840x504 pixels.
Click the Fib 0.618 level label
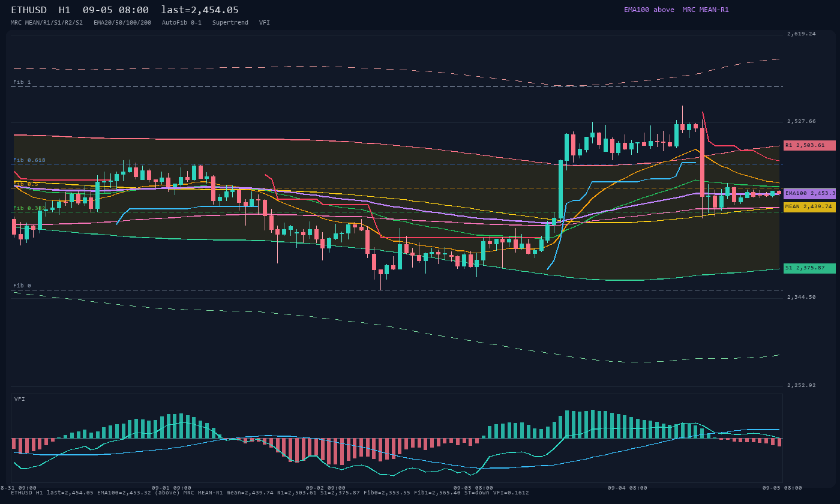pyautogui.click(x=29, y=160)
